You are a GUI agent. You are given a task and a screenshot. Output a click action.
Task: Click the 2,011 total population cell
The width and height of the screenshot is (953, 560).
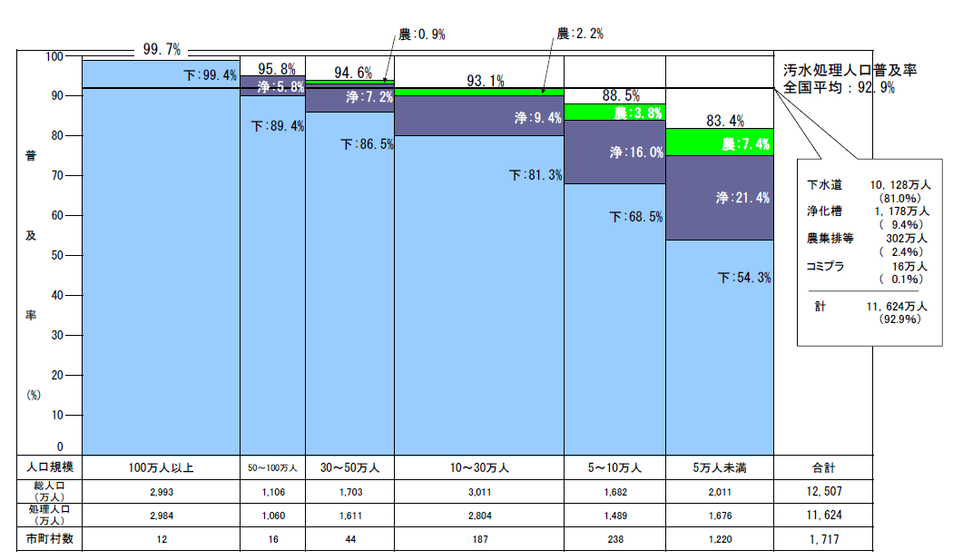pos(720,492)
